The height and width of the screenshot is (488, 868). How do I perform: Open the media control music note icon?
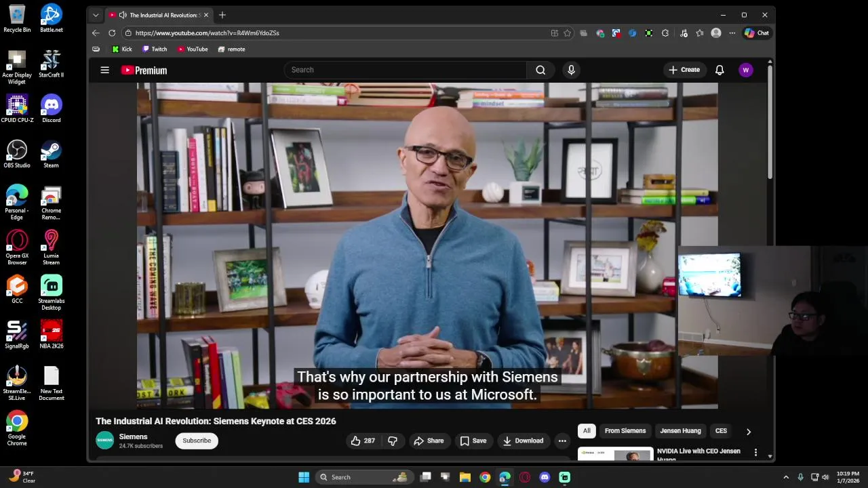click(684, 33)
